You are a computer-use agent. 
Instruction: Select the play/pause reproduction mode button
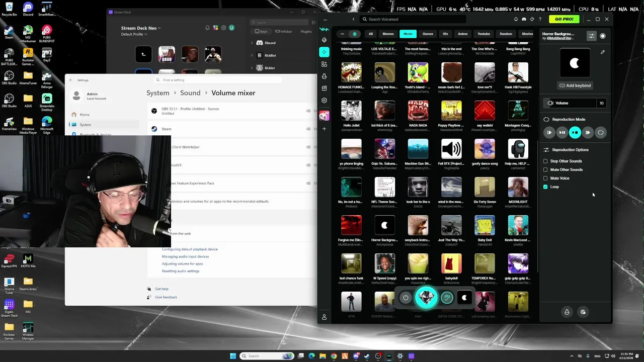(562, 133)
